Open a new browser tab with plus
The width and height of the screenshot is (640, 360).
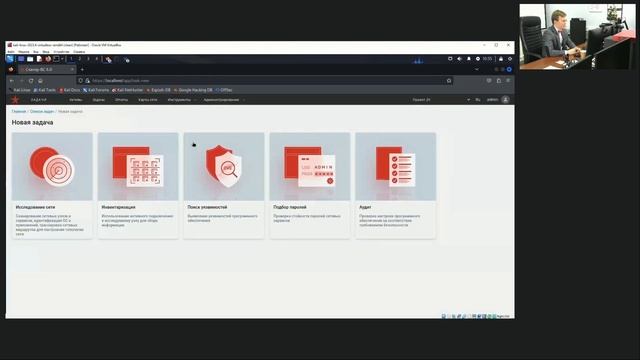pos(82,70)
